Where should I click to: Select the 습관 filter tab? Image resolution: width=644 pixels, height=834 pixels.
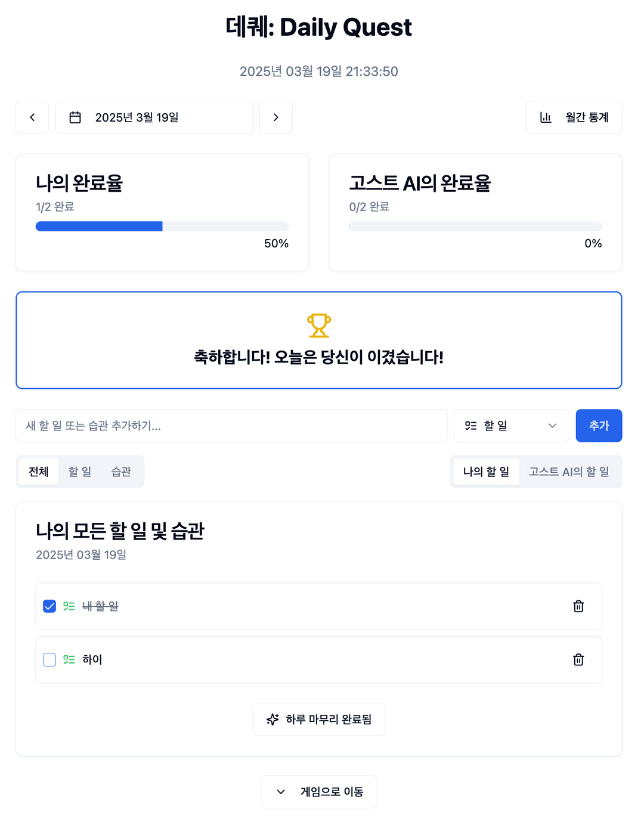(x=121, y=472)
